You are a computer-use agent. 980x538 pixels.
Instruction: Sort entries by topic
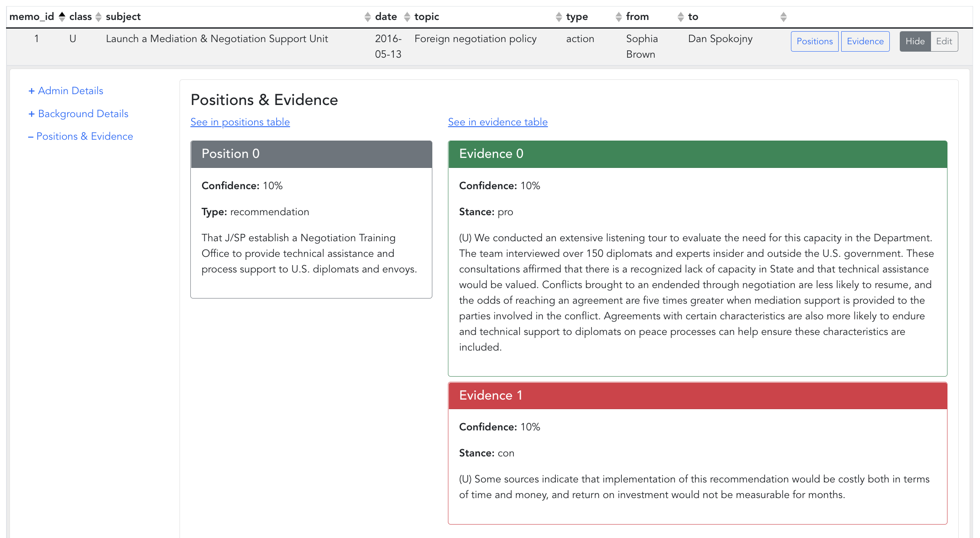click(x=559, y=16)
